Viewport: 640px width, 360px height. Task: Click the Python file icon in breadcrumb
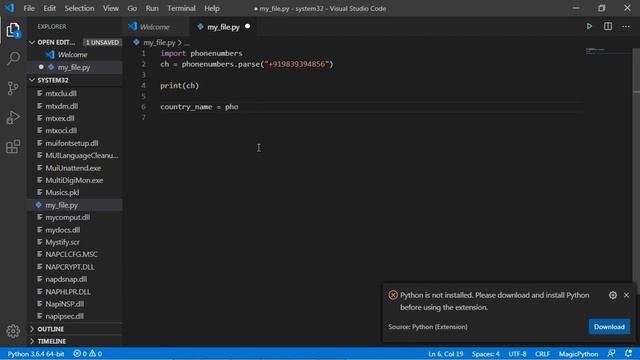[136, 42]
